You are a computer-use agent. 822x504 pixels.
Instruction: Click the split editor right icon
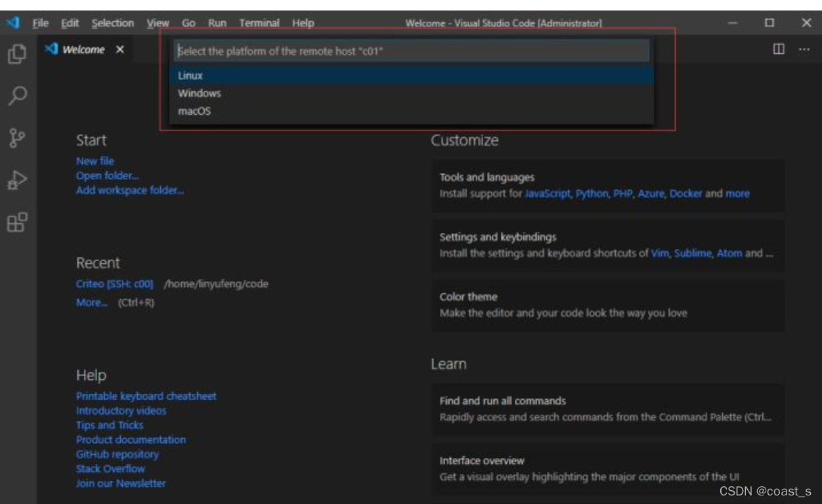click(x=779, y=49)
